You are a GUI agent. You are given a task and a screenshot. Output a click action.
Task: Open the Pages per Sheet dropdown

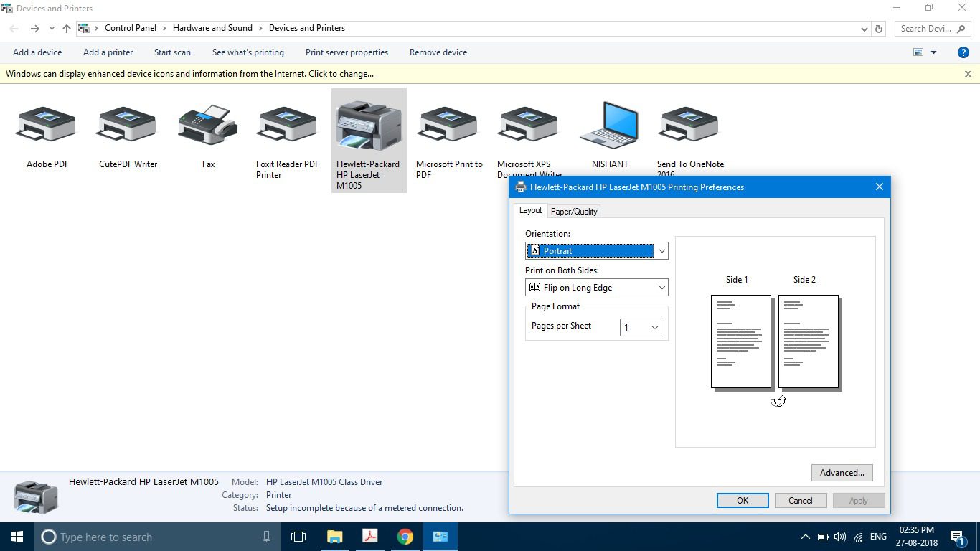point(641,327)
